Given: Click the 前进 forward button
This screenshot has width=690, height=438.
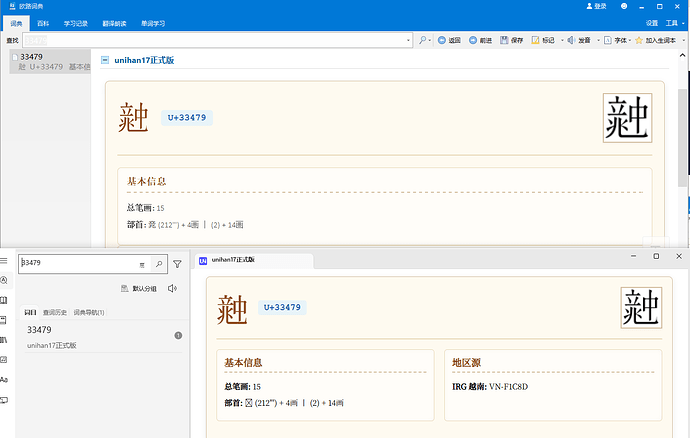Looking at the screenshot, I should coord(479,40).
